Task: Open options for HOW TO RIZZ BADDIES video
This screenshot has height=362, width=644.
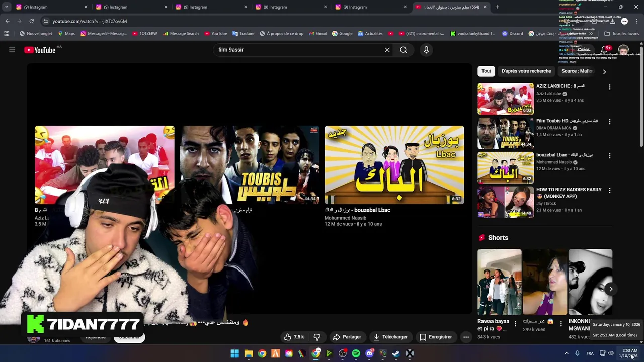Action: coord(610,191)
